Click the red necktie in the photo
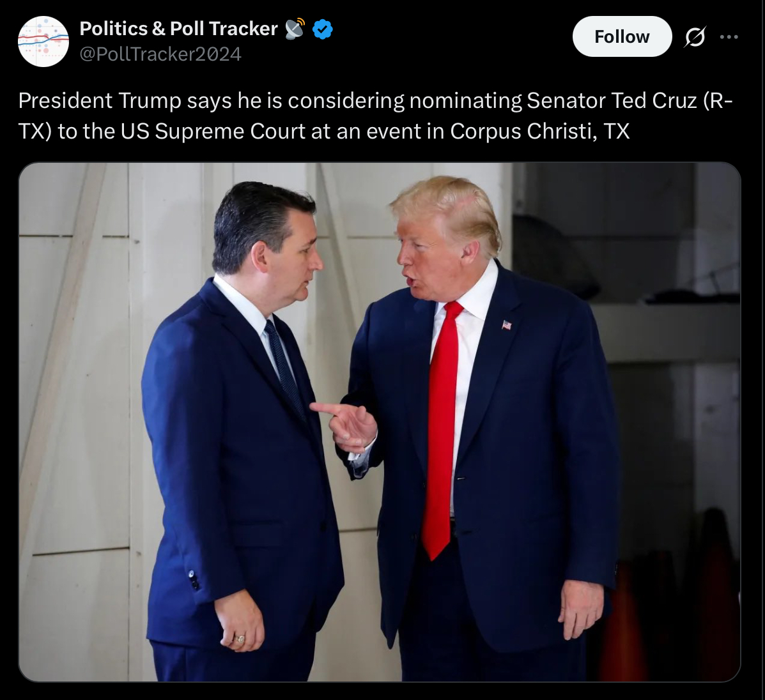 [442, 430]
